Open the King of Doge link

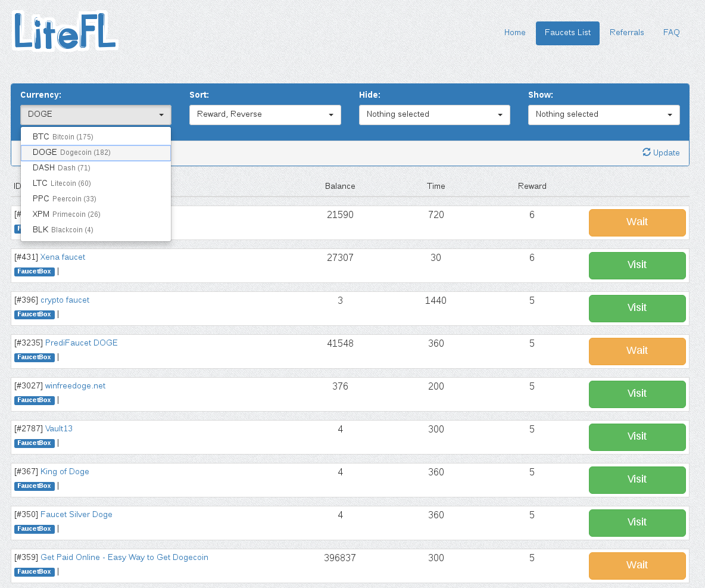click(64, 472)
